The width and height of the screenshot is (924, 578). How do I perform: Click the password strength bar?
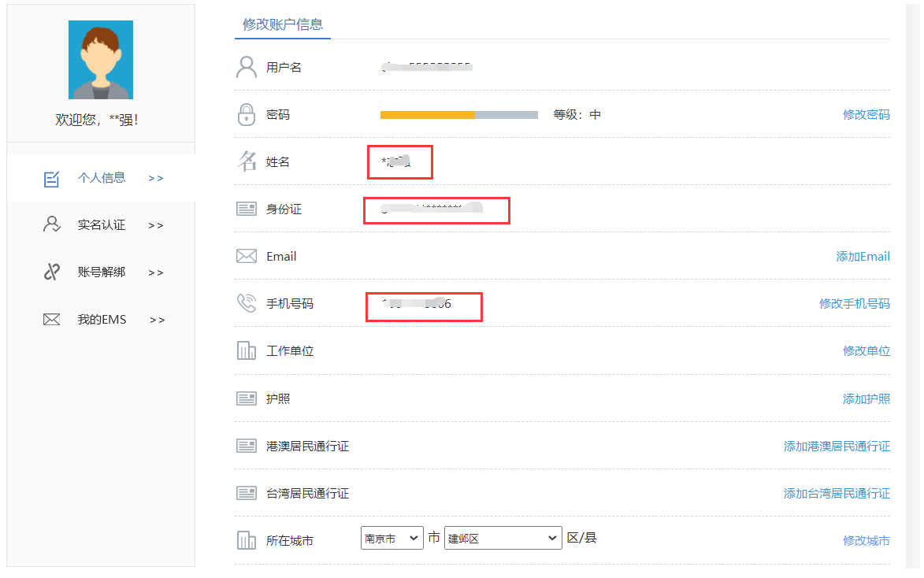coord(458,114)
